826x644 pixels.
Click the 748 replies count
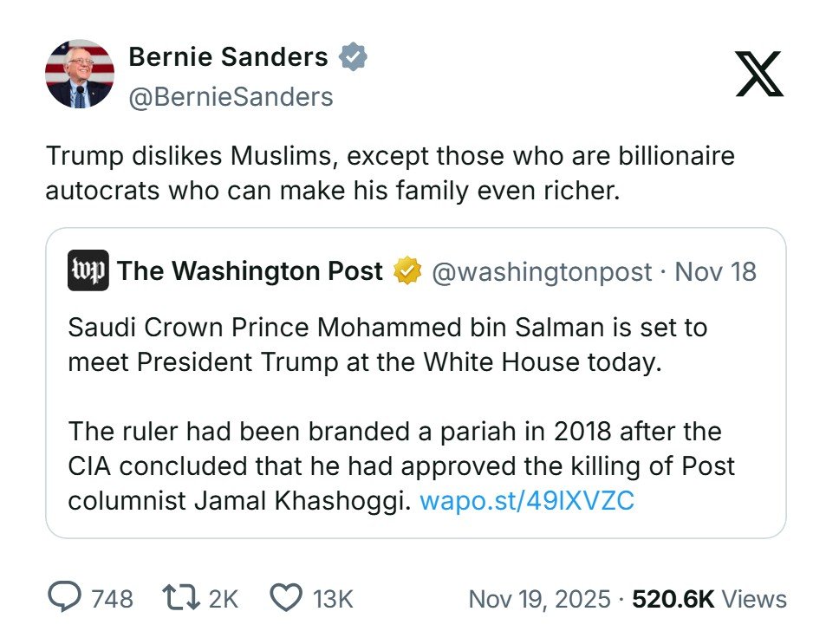coord(112,599)
